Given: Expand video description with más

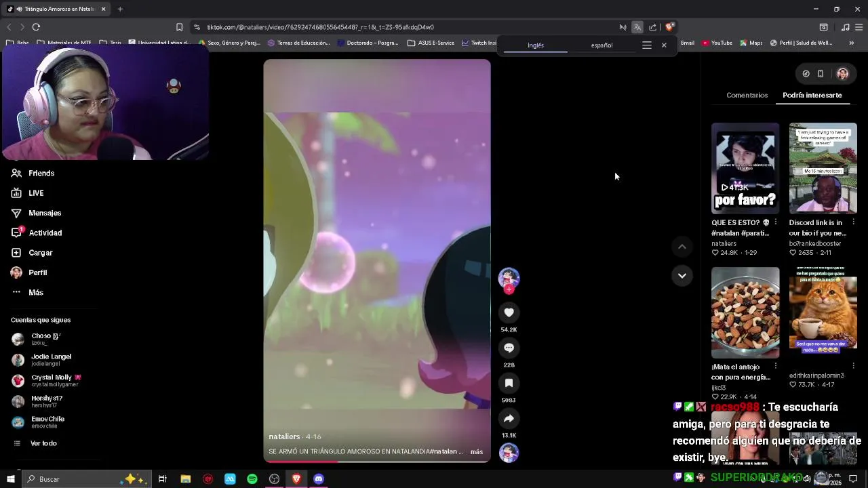Looking at the screenshot, I should (x=477, y=451).
